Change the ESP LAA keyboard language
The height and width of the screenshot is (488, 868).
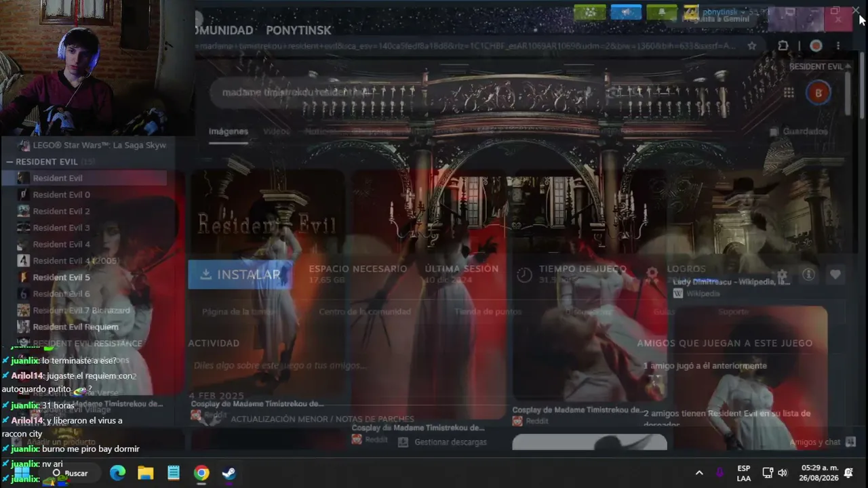(743, 473)
